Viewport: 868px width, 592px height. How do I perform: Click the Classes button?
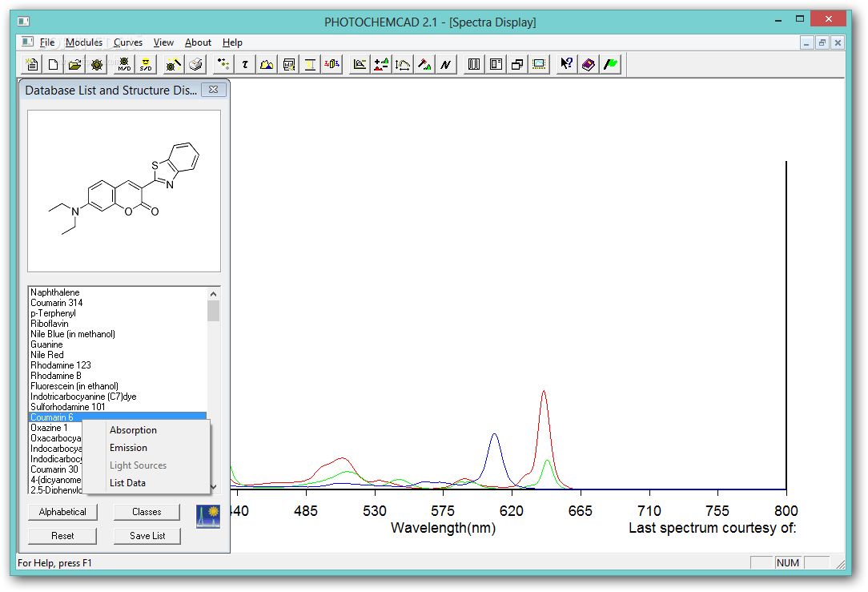(x=147, y=512)
